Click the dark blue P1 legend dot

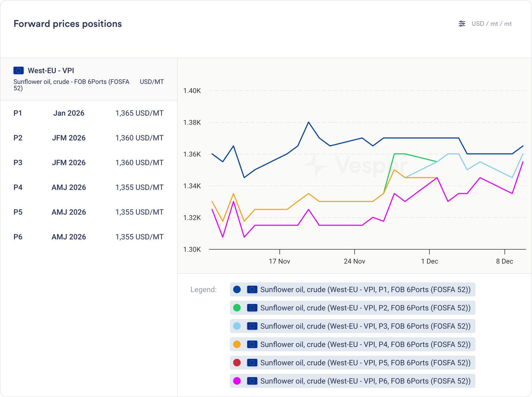click(237, 290)
